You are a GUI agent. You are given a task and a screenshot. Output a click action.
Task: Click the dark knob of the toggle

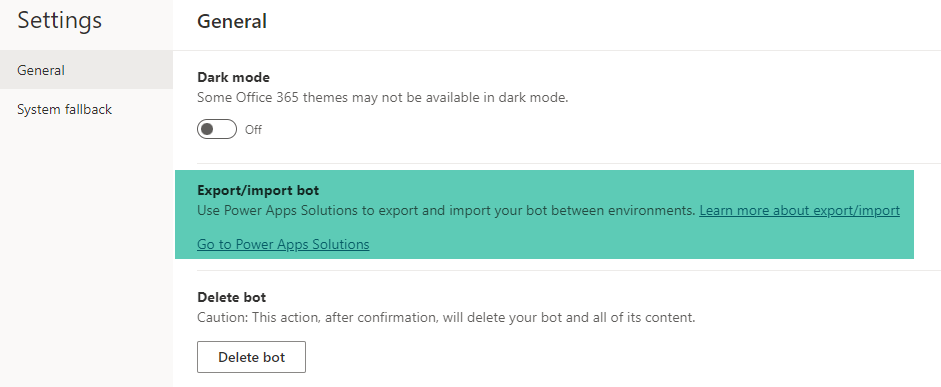[x=207, y=130]
